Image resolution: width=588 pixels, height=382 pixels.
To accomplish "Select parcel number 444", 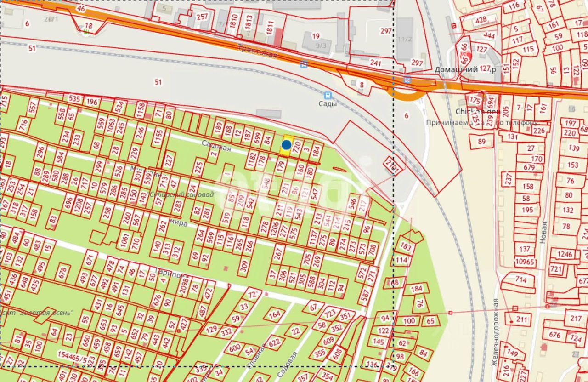I will [x=489, y=35].
